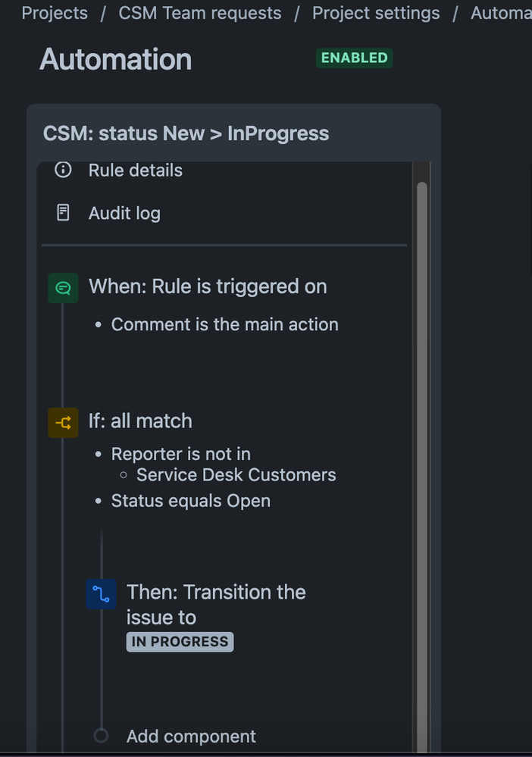
Task: Expand the 'If: all match' condition block
Action: [x=140, y=421]
